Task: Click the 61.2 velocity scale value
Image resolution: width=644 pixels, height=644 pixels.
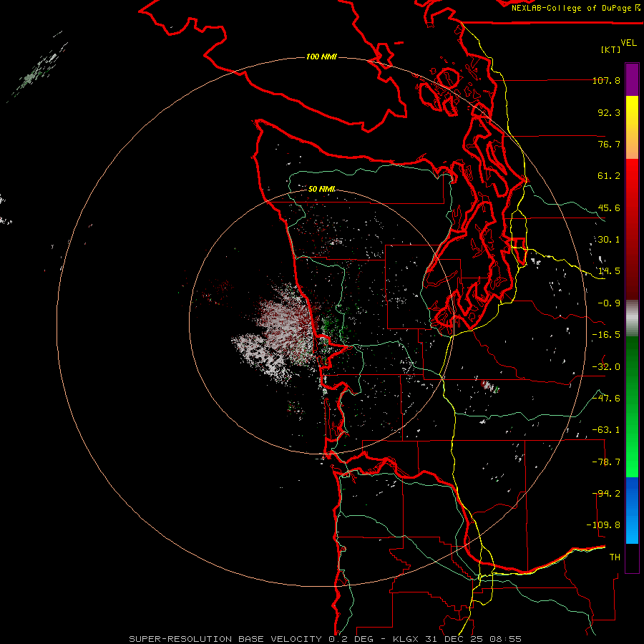Action: pos(609,176)
